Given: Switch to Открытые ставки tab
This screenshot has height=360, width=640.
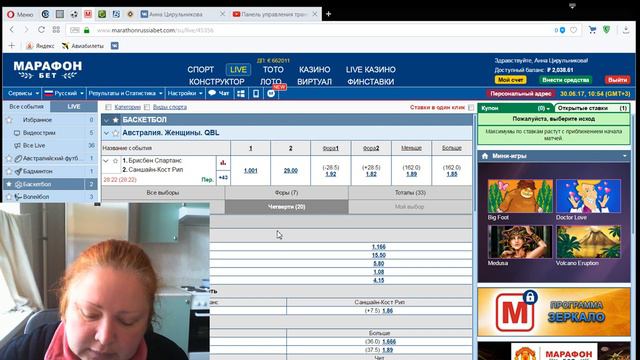Looking at the screenshot, I should 592,108.
